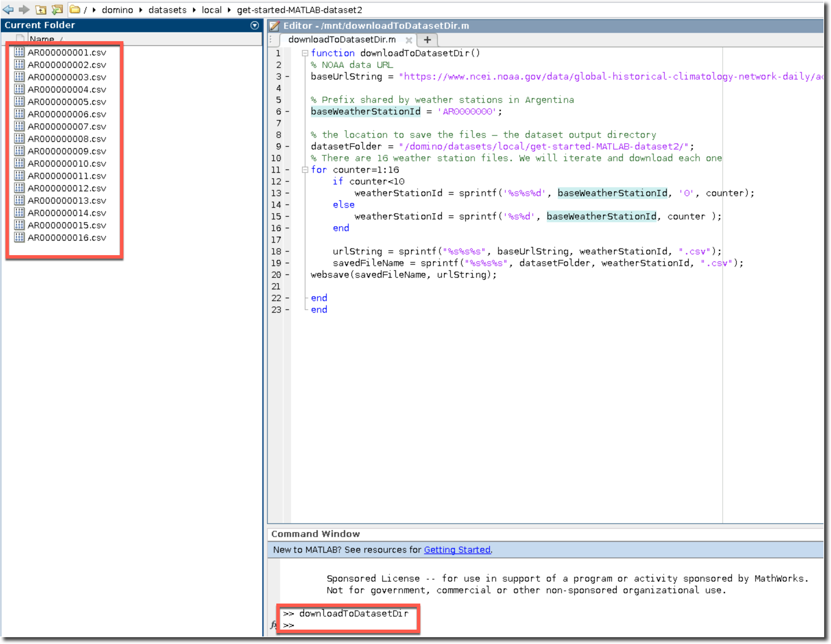The width and height of the screenshot is (831, 644).
Task: Toggle breakpoint dash on line 18
Action: 288,251
